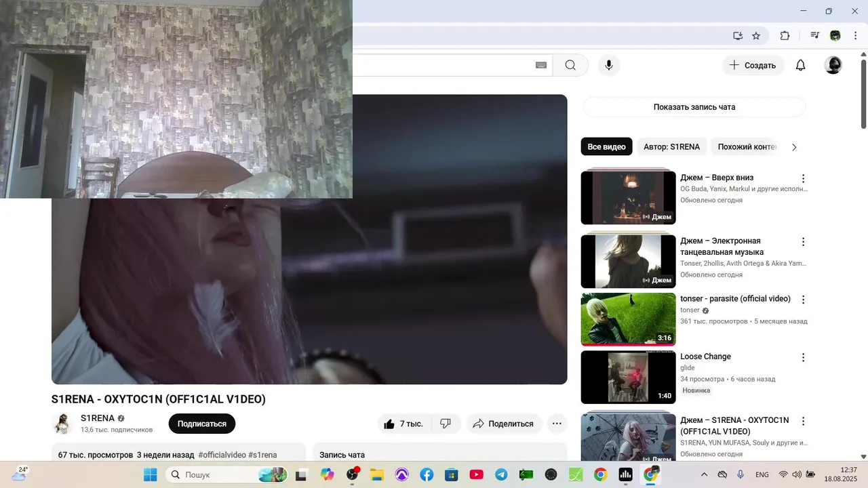Open Windows Start menu
Viewport: 868px width, 488px height.
(x=150, y=474)
